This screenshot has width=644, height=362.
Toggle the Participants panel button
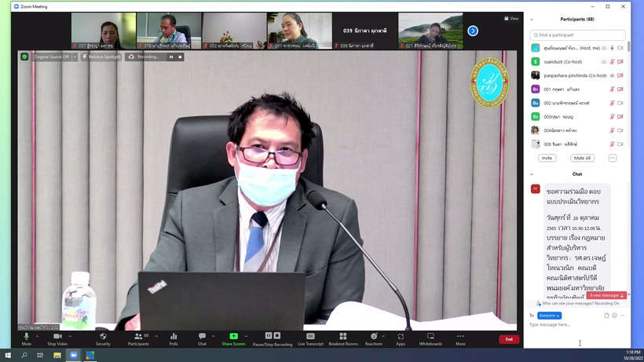click(138, 339)
